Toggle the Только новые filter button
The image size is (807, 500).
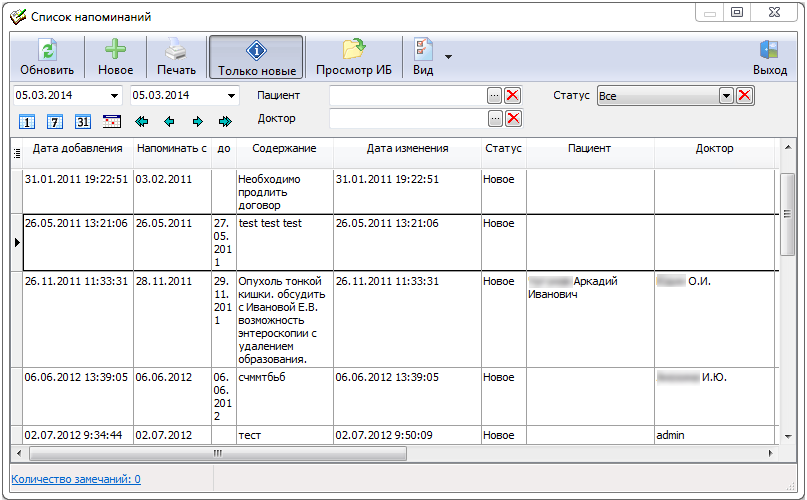point(256,58)
